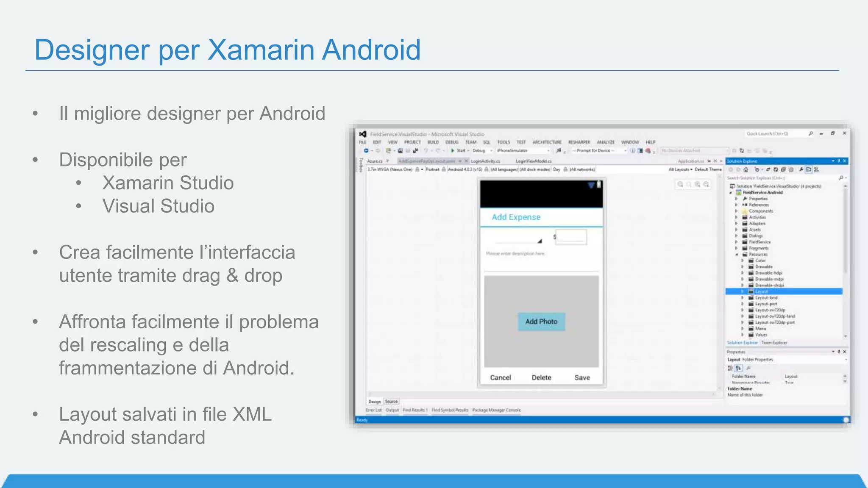Open the Alt Layouts dropdown

pos(680,169)
